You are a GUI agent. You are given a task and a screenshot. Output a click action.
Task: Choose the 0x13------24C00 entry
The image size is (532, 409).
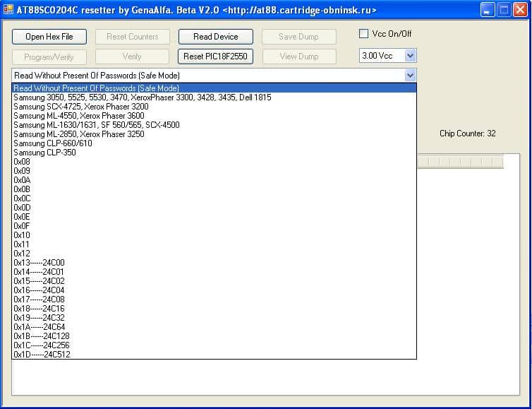[214, 263]
